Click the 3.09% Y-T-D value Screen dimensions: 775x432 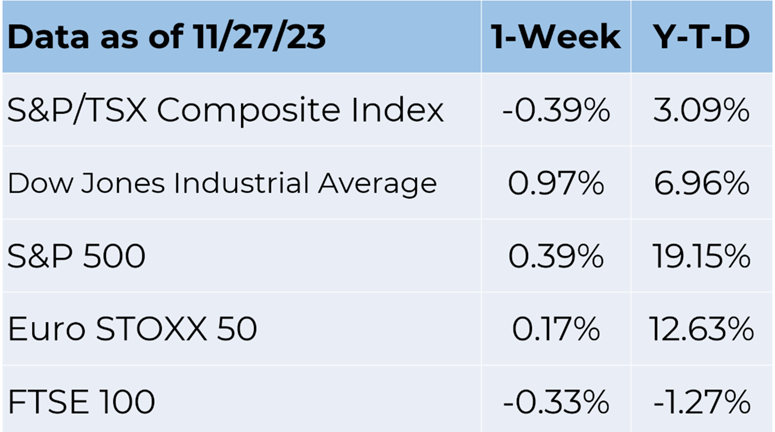point(701,110)
